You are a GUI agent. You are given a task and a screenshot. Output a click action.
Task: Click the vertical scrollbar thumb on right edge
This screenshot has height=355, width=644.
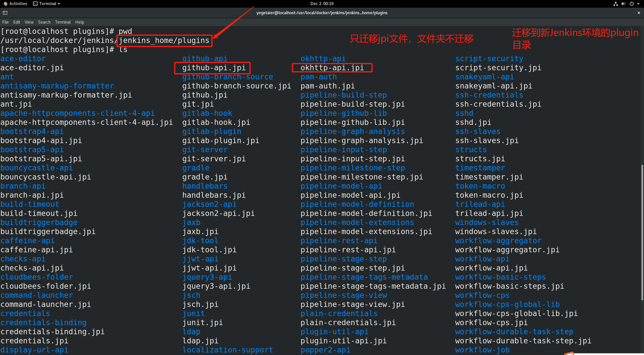coord(642,232)
